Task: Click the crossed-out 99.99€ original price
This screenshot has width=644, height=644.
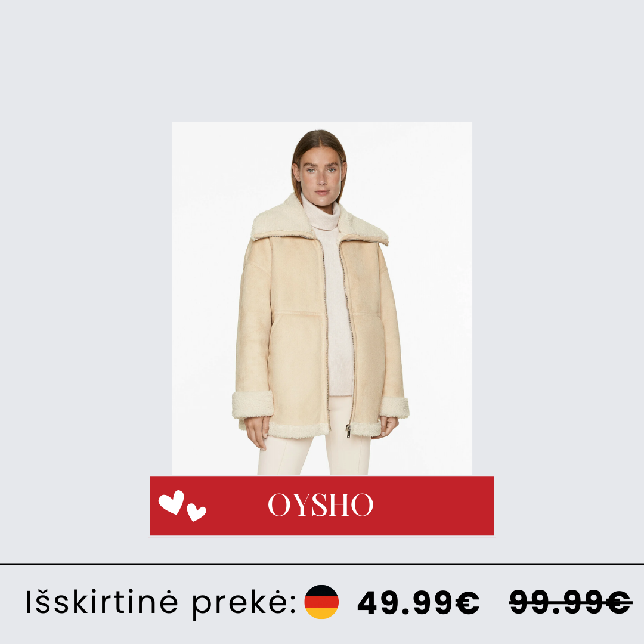Action: coord(569,602)
